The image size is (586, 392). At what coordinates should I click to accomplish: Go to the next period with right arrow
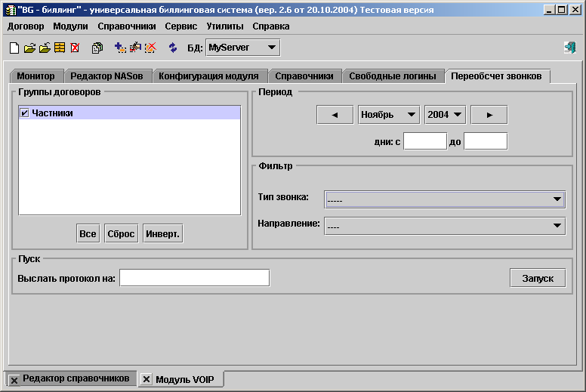[x=489, y=115]
